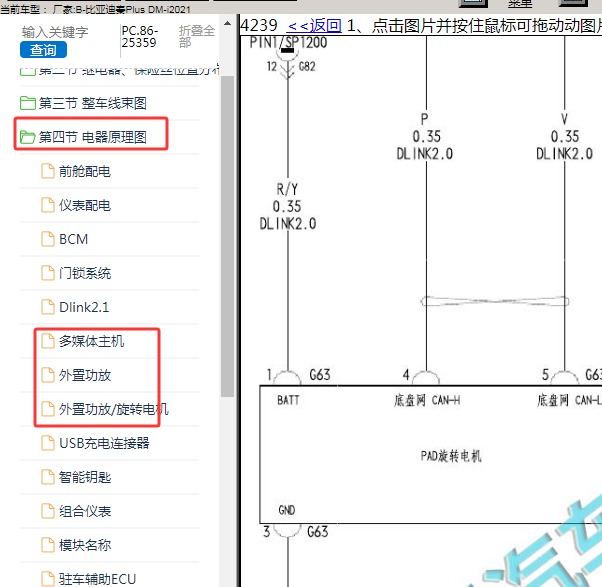This screenshot has height=587, width=602.
Task: Click the file icon beside 门锁系统
Action: 48,273
